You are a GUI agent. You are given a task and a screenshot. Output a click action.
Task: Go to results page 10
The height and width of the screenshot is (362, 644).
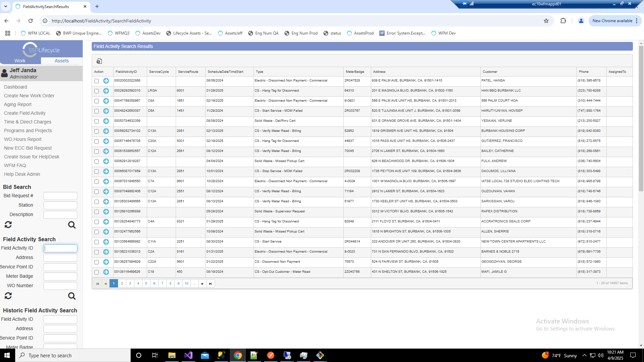pyautogui.click(x=186, y=283)
